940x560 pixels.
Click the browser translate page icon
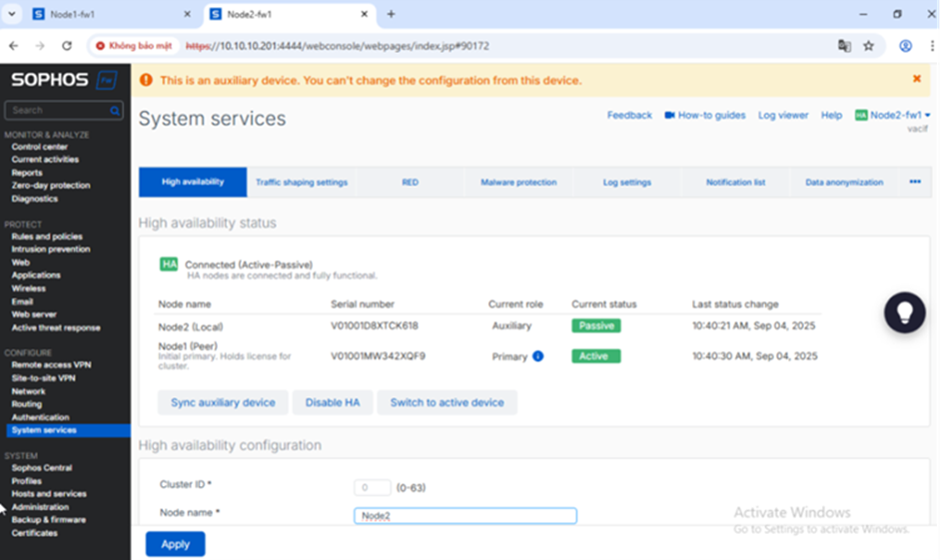(x=844, y=46)
